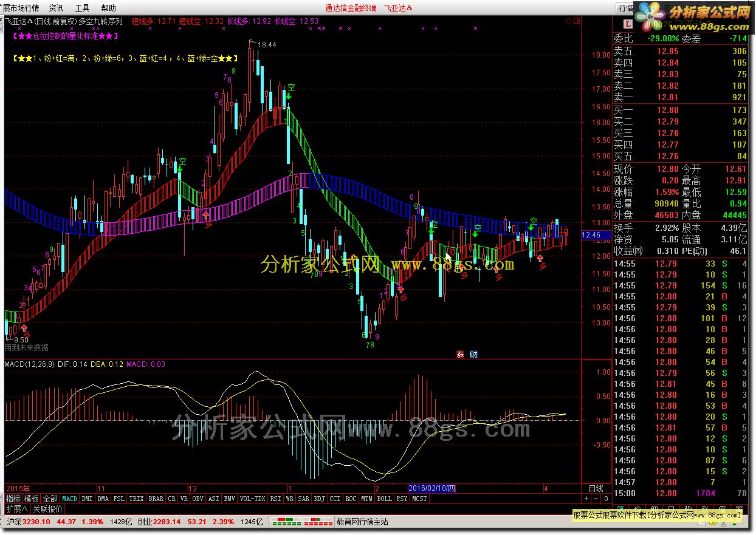Open the 资讯 menu
This screenshot has height=535, width=756.
point(56,8)
